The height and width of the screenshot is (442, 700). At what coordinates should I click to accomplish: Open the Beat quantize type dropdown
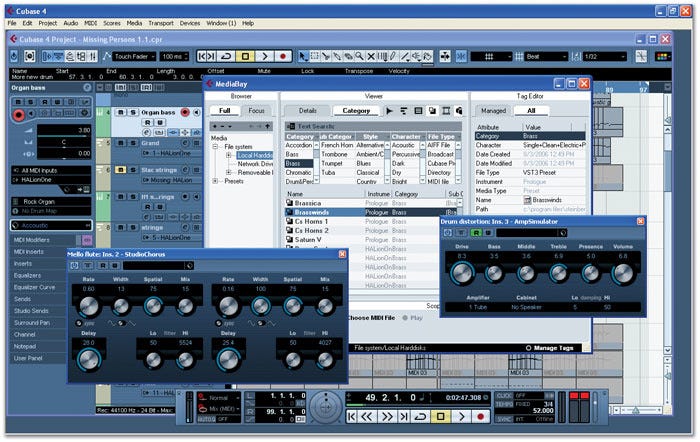[546, 57]
